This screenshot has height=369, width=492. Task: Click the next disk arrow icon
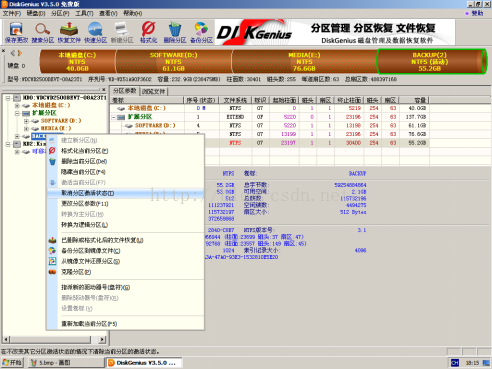point(20,53)
